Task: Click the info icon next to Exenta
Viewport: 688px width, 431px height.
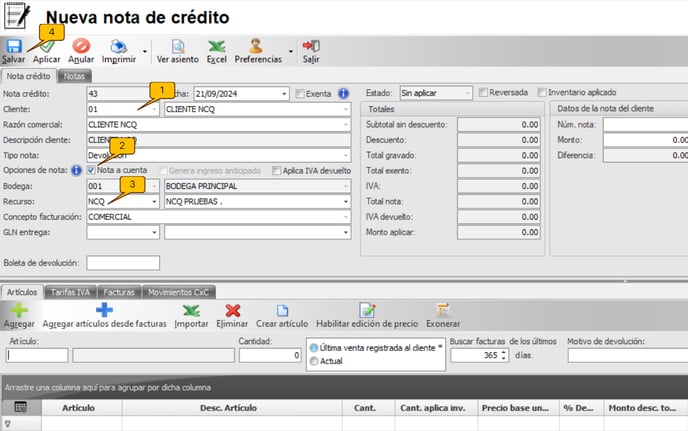Action: 343,93
